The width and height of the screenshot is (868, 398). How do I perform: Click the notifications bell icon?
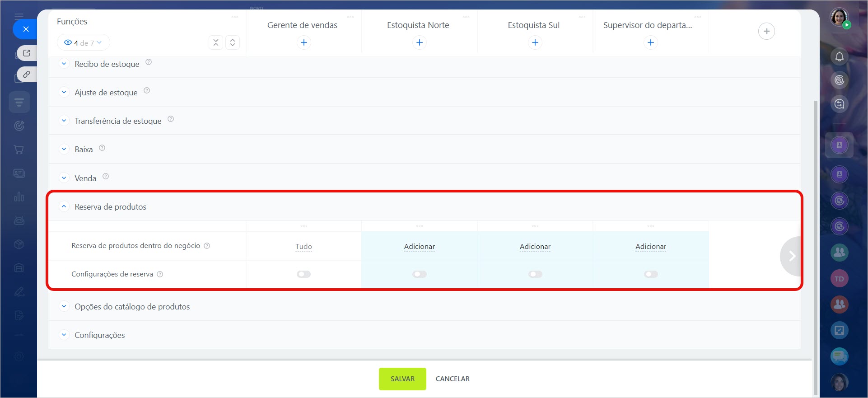(839, 57)
